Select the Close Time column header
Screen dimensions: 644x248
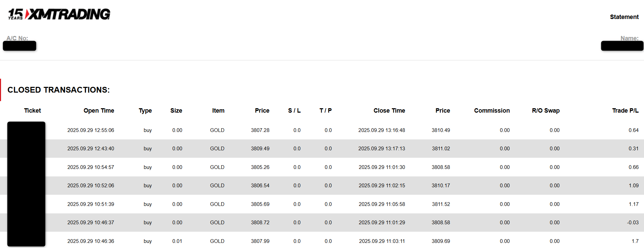coord(389,111)
